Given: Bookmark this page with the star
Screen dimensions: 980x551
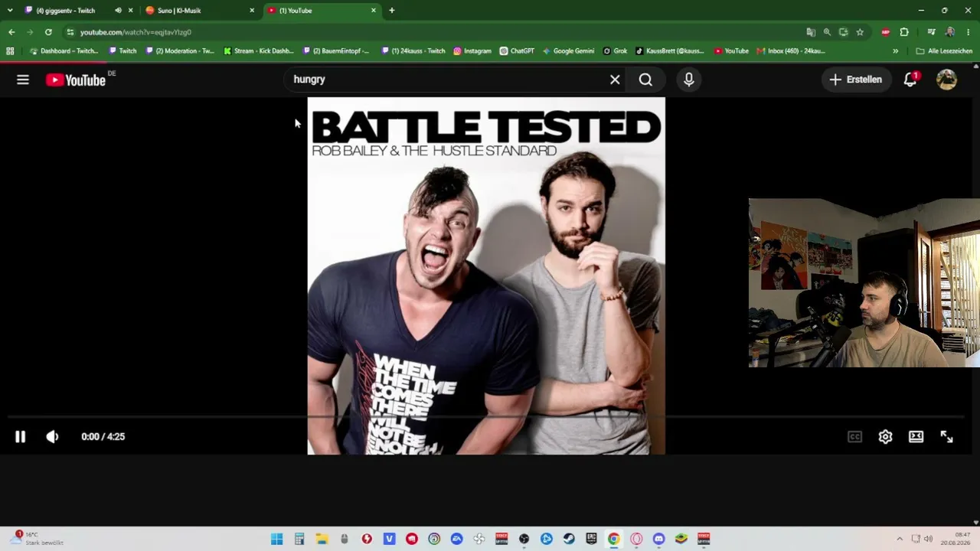Looking at the screenshot, I should pyautogui.click(x=860, y=32).
